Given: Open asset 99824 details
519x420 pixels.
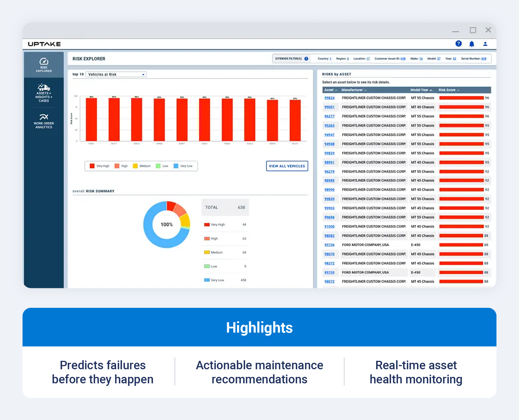Looking at the screenshot, I should click(x=329, y=98).
